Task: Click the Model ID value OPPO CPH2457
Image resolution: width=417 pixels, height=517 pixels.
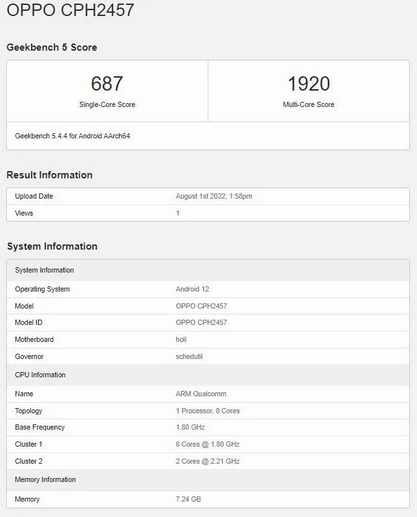Action: click(201, 322)
